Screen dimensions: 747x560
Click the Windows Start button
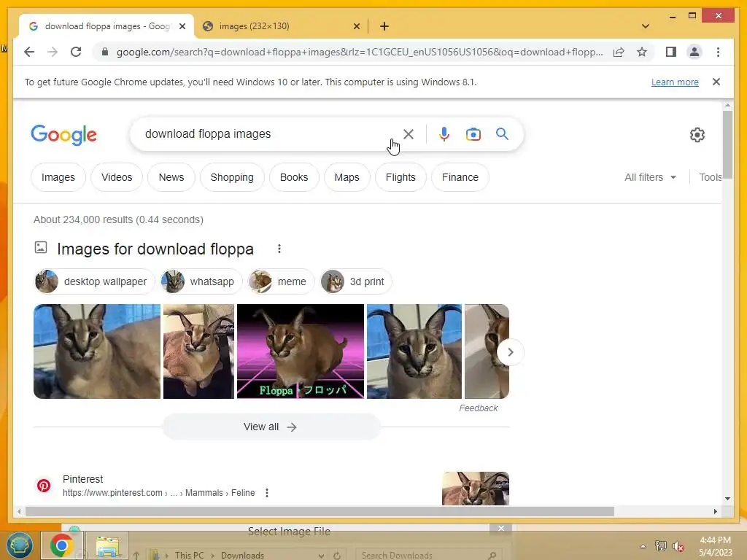point(19,545)
